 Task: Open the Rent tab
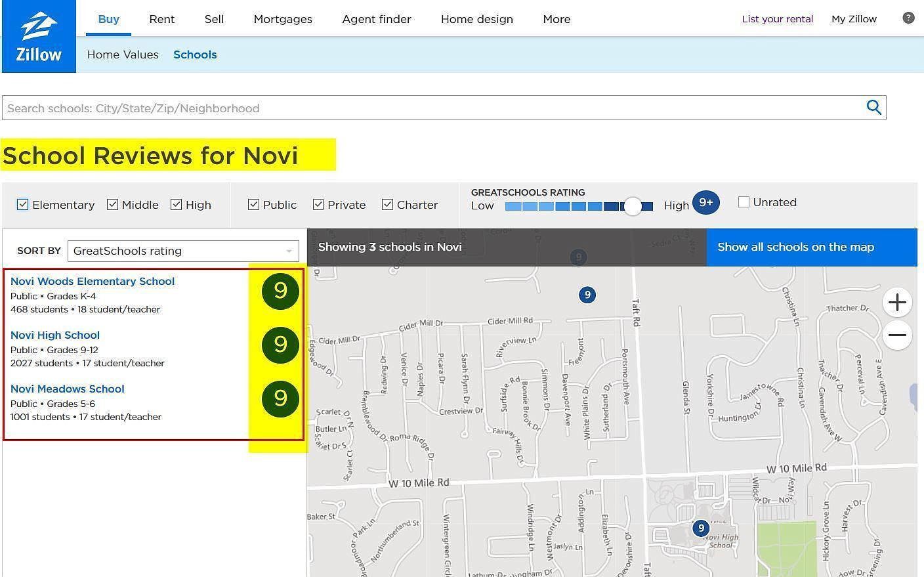coord(162,19)
